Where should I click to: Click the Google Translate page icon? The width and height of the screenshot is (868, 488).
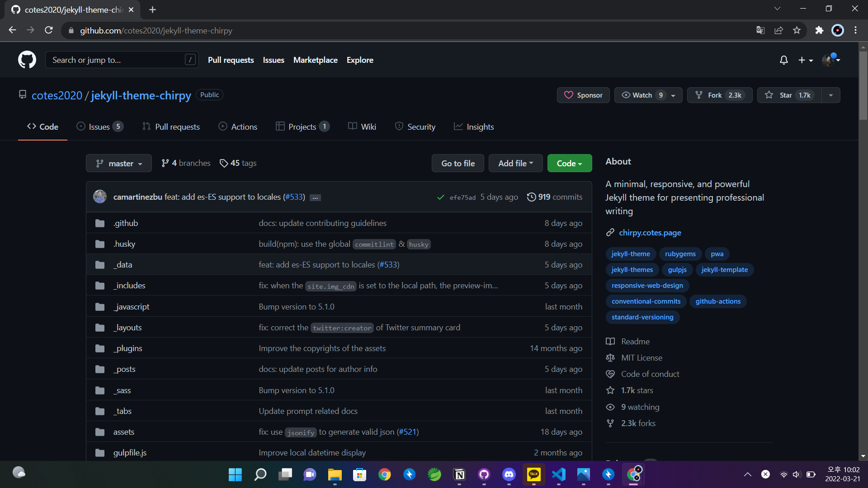pyautogui.click(x=760, y=30)
